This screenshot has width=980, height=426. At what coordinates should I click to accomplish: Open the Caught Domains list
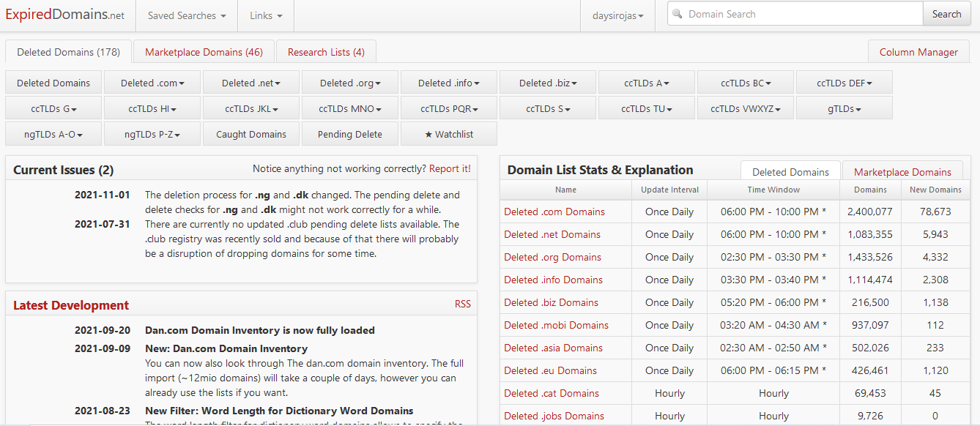tap(251, 135)
